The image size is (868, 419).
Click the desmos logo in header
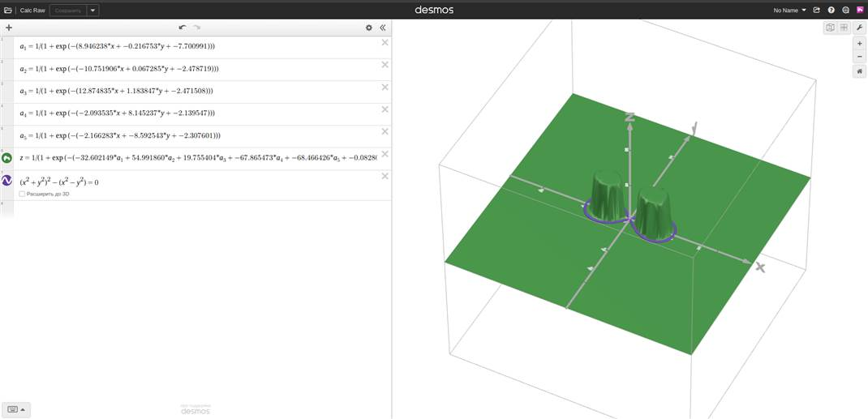coord(434,10)
